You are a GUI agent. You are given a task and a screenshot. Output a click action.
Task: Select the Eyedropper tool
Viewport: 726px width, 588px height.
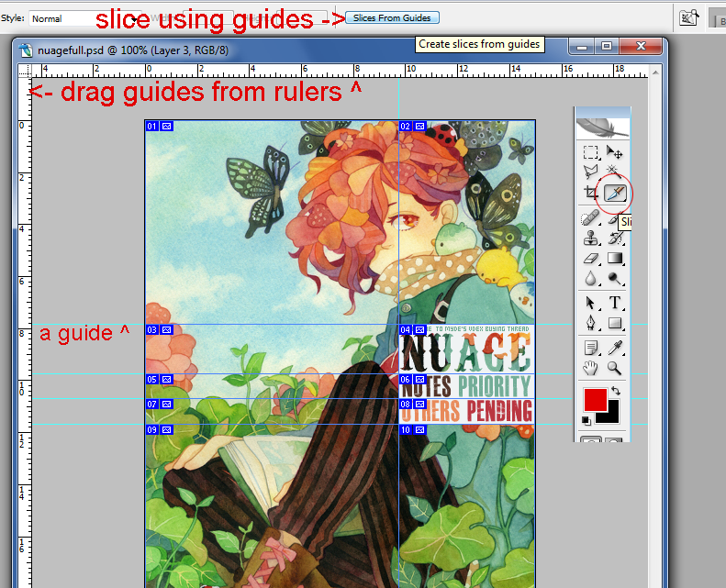point(615,348)
